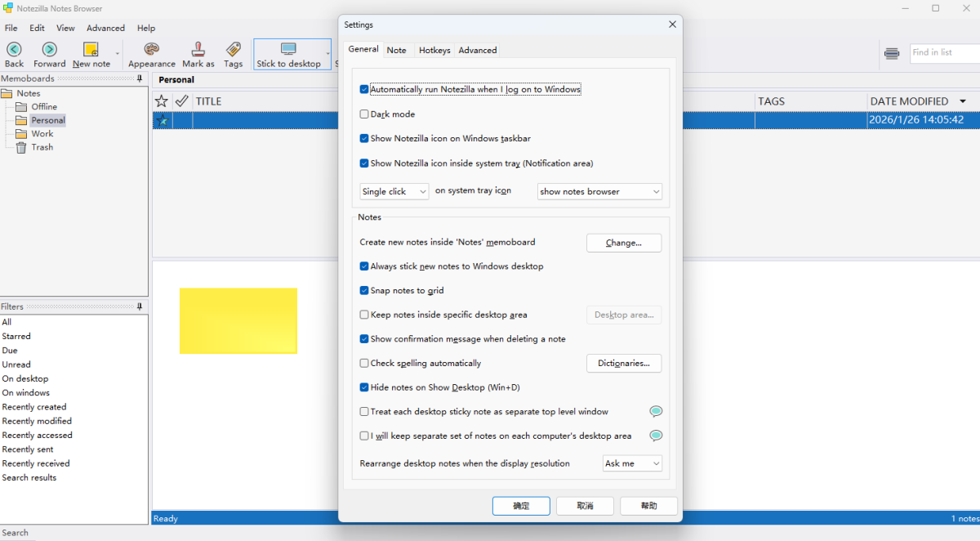The image size is (980, 541).
Task: Click the Forward navigation icon
Action: pos(50,50)
